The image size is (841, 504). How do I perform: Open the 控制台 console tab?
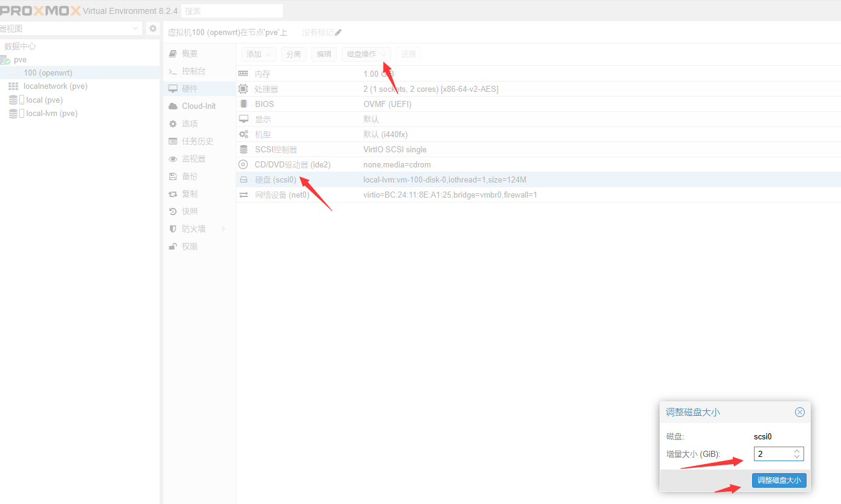click(x=193, y=71)
